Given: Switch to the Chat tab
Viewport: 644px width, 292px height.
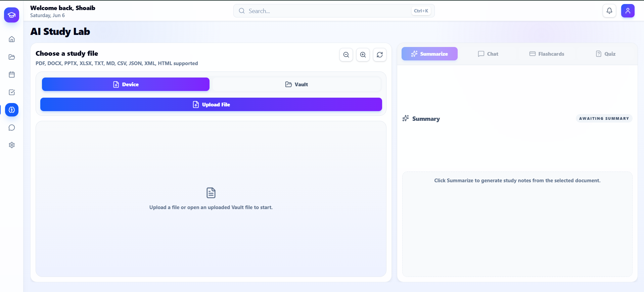Looking at the screenshot, I should pyautogui.click(x=488, y=54).
